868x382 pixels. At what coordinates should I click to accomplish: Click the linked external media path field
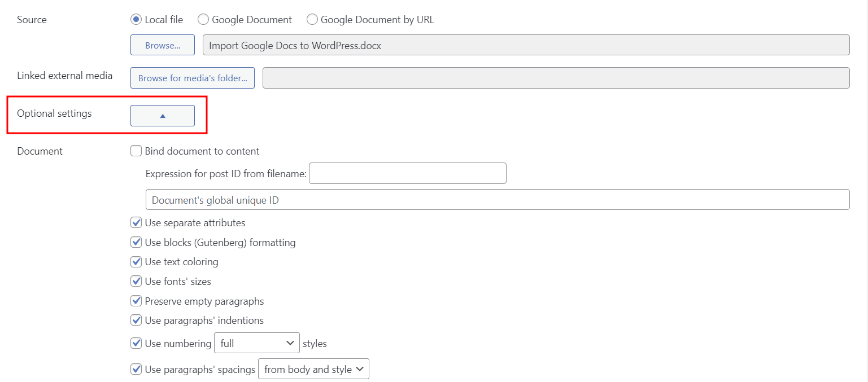coord(556,78)
